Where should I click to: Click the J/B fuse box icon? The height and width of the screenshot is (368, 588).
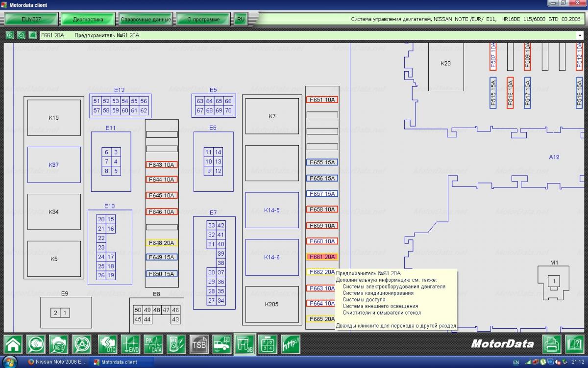pos(245,343)
